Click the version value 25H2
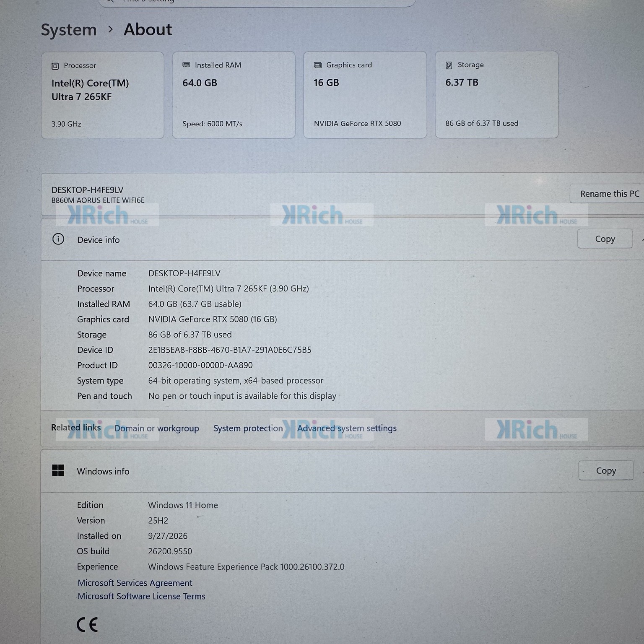 tap(158, 521)
